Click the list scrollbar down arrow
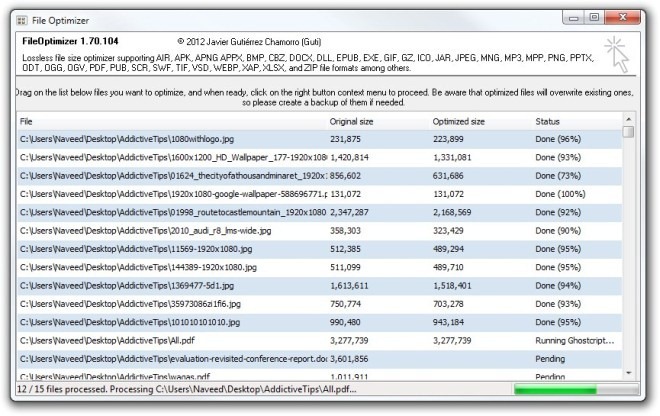The height and width of the screenshot is (416, 660). [628, 373]
